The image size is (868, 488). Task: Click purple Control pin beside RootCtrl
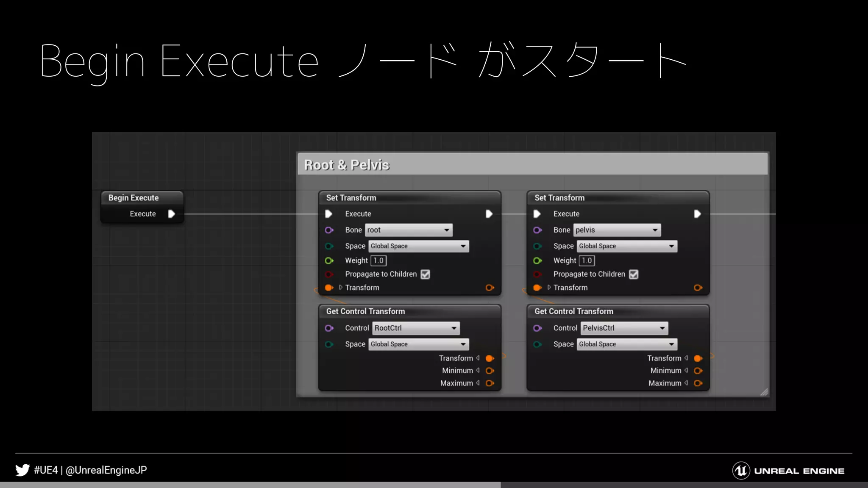point(329,328)
